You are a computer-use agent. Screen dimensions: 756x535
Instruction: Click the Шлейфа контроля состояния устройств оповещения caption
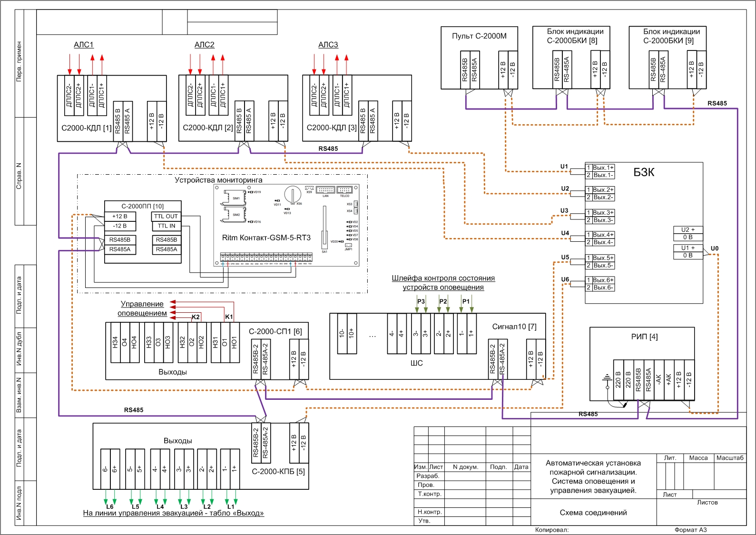point(443,283)
